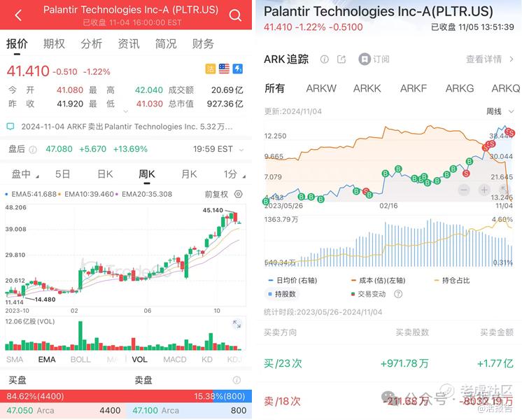Screen dimensions: 522x420
Task: Tap the bid price 47.050 Arca
Action: (30, 411)
